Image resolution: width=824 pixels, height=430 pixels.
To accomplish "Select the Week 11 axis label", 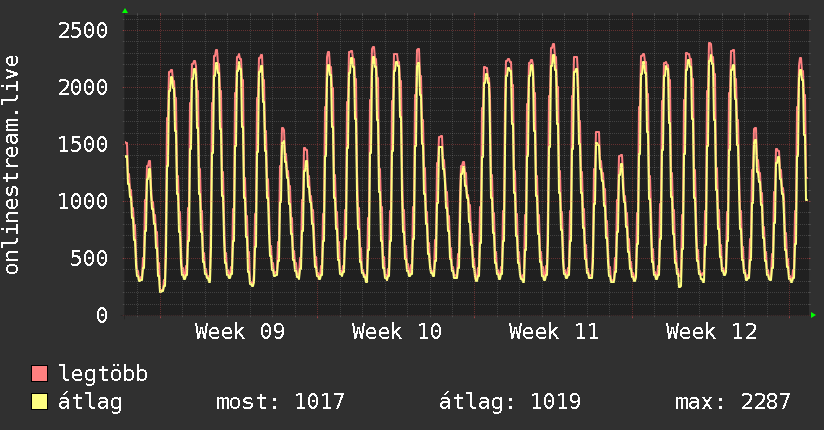I will (x=553, y=331).
